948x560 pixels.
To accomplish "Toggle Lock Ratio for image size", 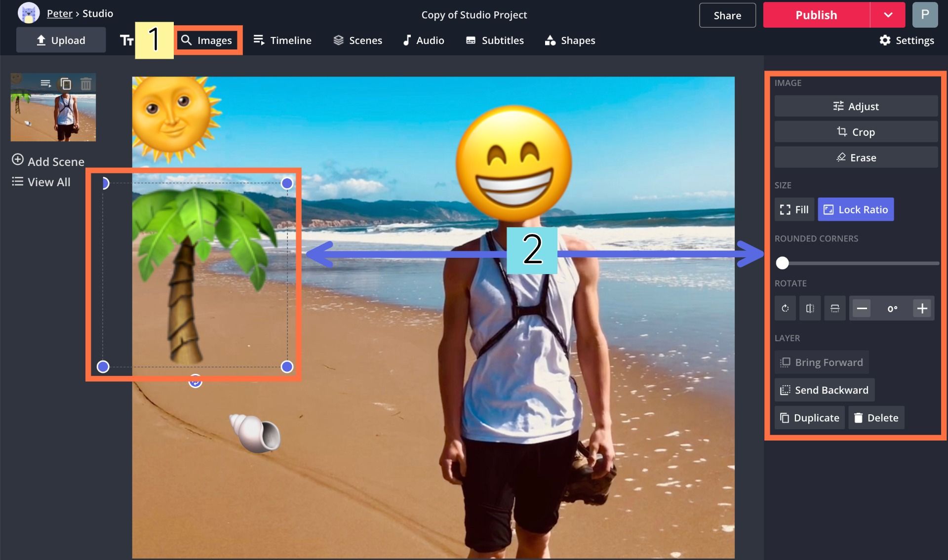I will (856, 209).
